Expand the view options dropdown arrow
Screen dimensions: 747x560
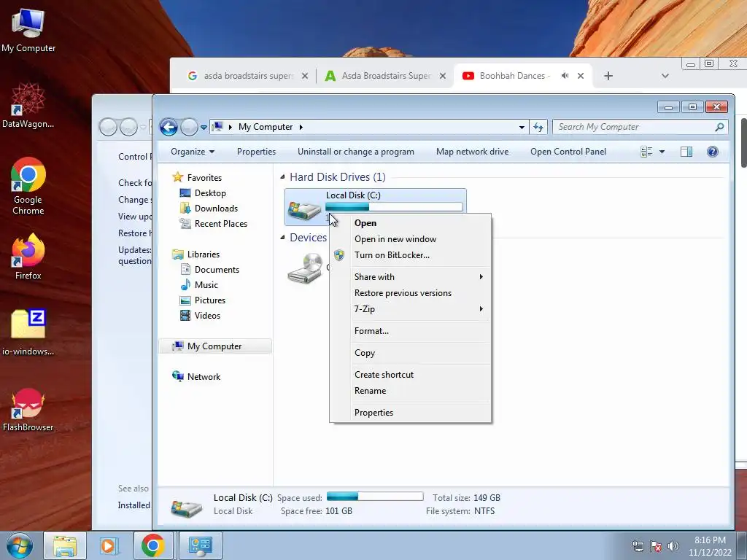(662, 152)
